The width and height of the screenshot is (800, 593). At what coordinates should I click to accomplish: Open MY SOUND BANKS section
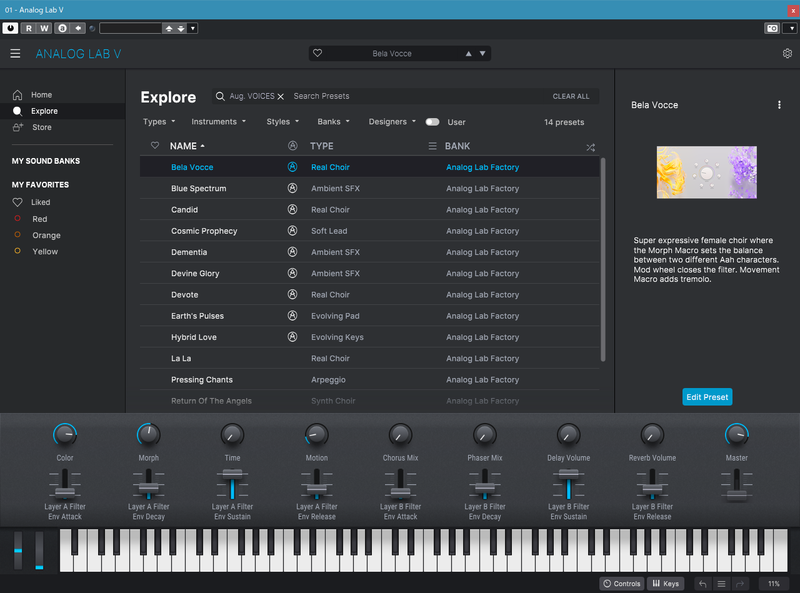46,161
